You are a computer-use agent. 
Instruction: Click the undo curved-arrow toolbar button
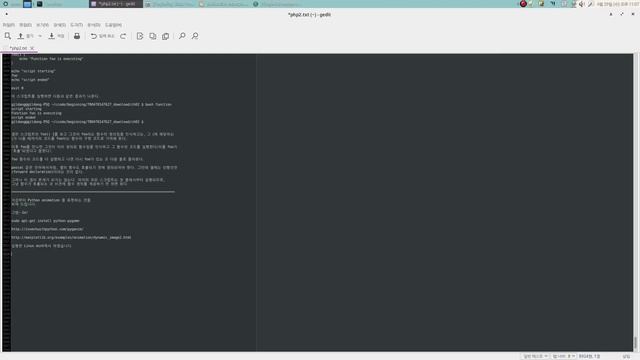93,36
